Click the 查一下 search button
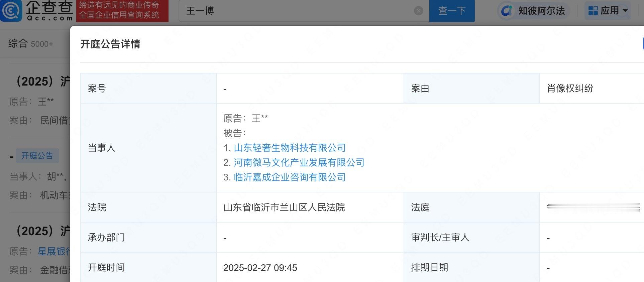 pos(452,11)
